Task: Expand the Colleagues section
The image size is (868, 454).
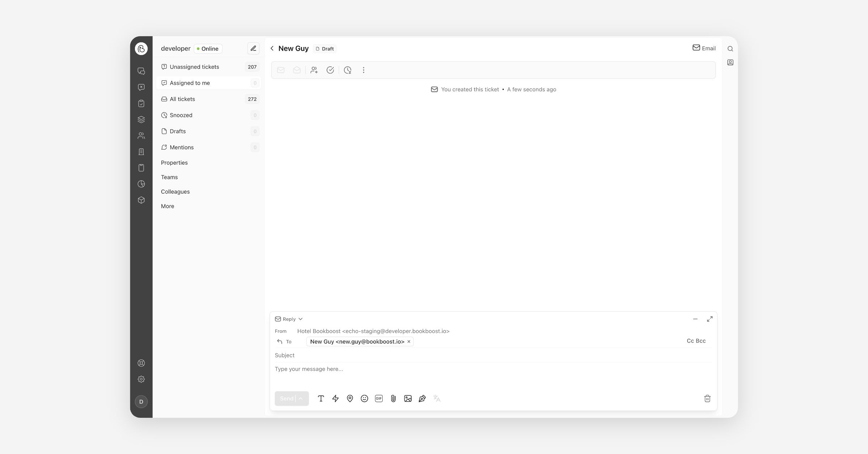Action: click(x=175, y=192)
